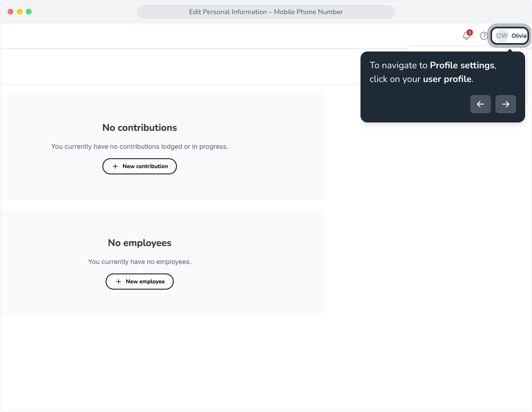Click 'You currently have no employees.' text

tap(139, 262)
